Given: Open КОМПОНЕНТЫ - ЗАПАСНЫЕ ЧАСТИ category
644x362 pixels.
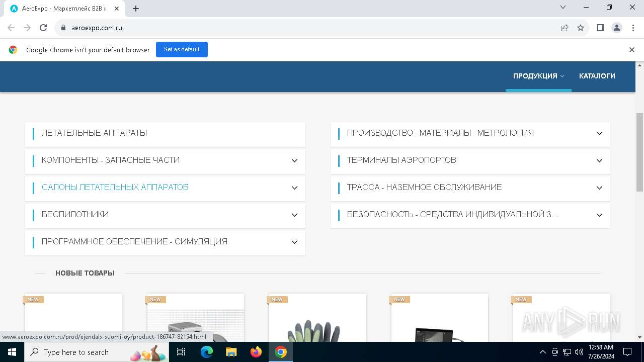Looking at the screenshot, I should click(111, 160).
